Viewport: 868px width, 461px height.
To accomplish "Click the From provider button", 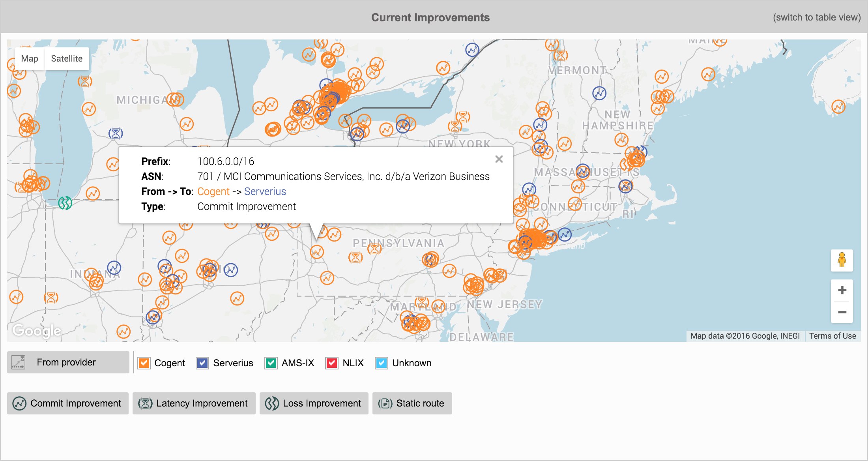I will coord(68,362).
